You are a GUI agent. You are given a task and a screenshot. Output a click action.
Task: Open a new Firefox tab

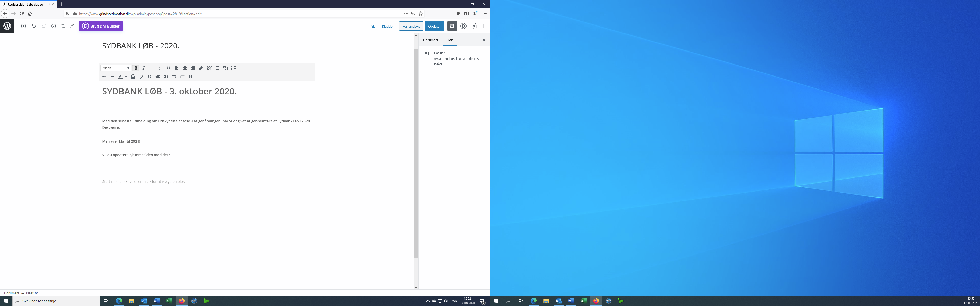(x=62, y=4)
